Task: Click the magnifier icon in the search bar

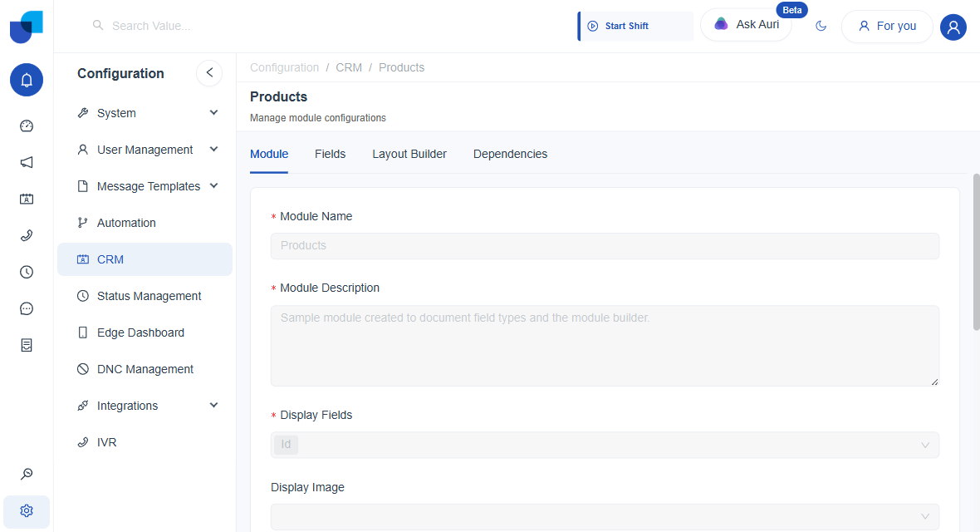Action: click(x=97, y=25)
